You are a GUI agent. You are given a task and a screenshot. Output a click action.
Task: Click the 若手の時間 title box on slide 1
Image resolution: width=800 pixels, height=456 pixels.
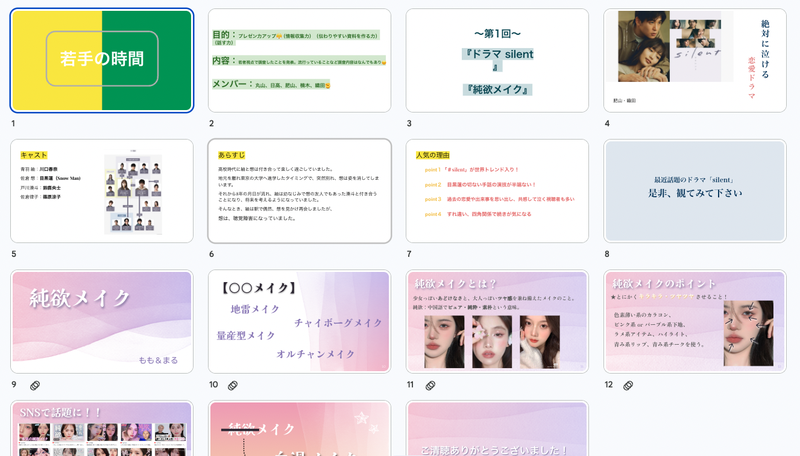102,59
